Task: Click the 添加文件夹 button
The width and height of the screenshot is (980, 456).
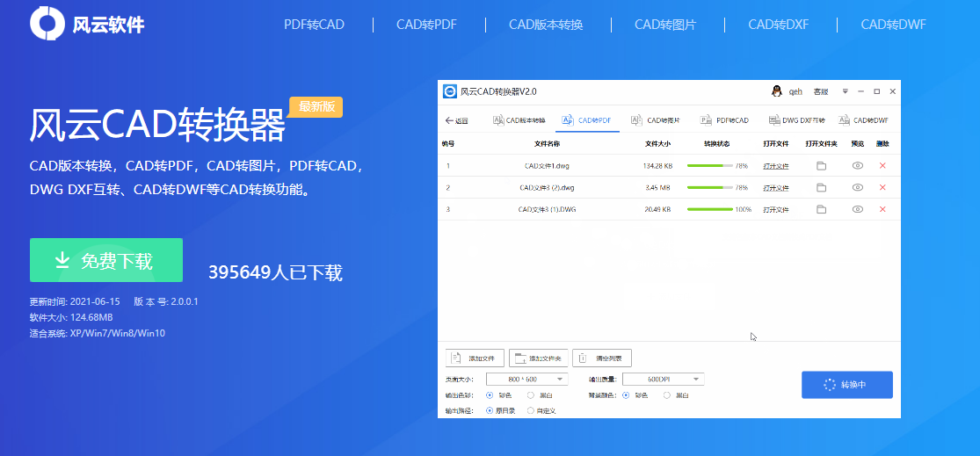Action: coord(539,358)
